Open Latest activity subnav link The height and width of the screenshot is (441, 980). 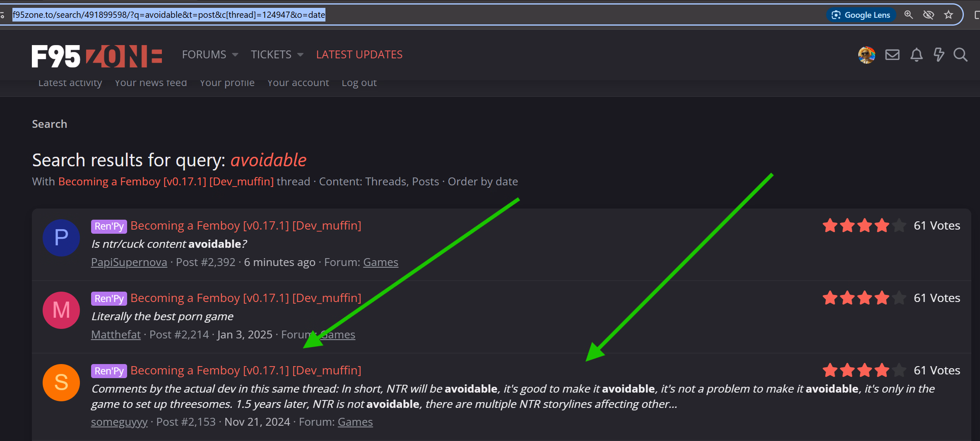coord(70,83)
